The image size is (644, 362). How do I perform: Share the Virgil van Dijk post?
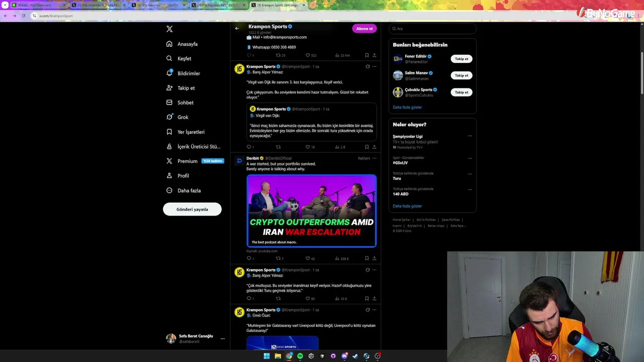tap(374, 147)
